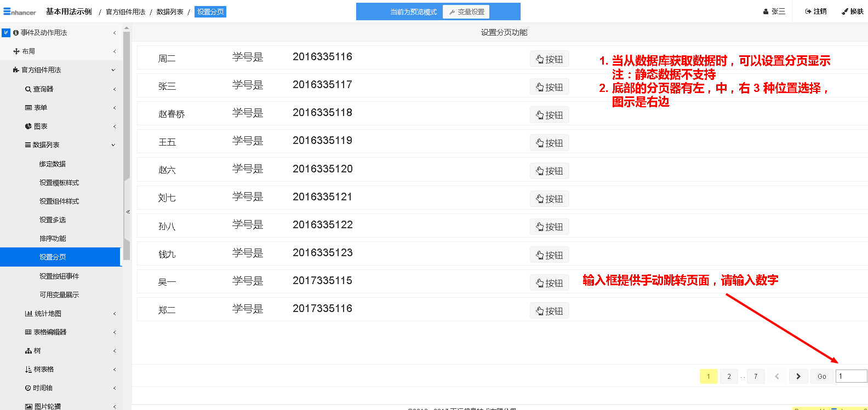Click the 树 hierarchy icon in sidebar
The height and width of the screenshot is (410, 868).
coord(28,351)
